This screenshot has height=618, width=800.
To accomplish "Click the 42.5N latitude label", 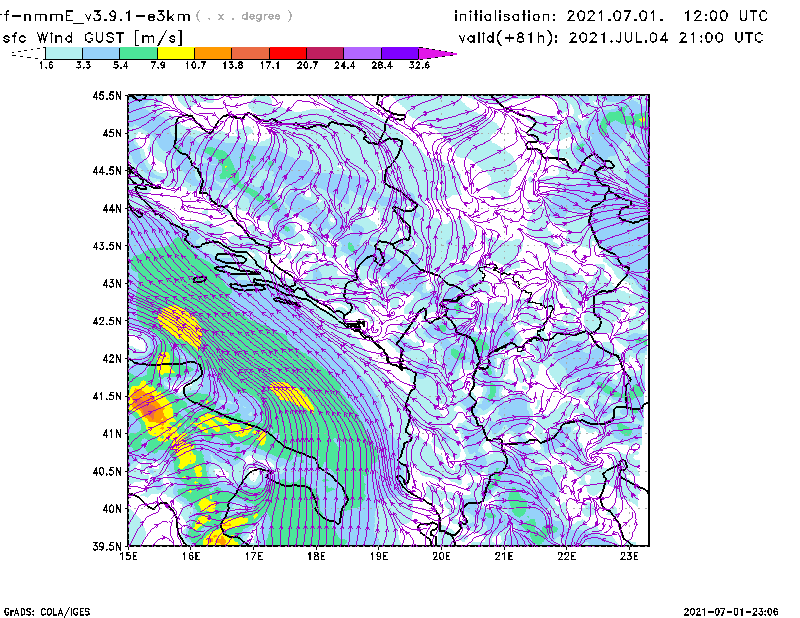I will pos(107,321).
